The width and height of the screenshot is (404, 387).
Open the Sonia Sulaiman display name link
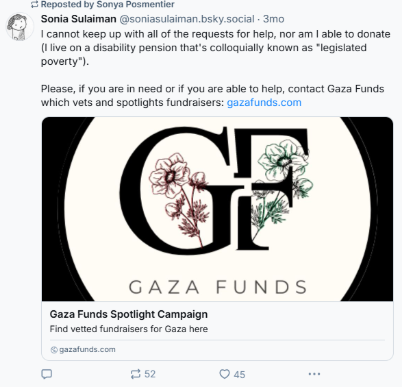click(x=78, y=19)
